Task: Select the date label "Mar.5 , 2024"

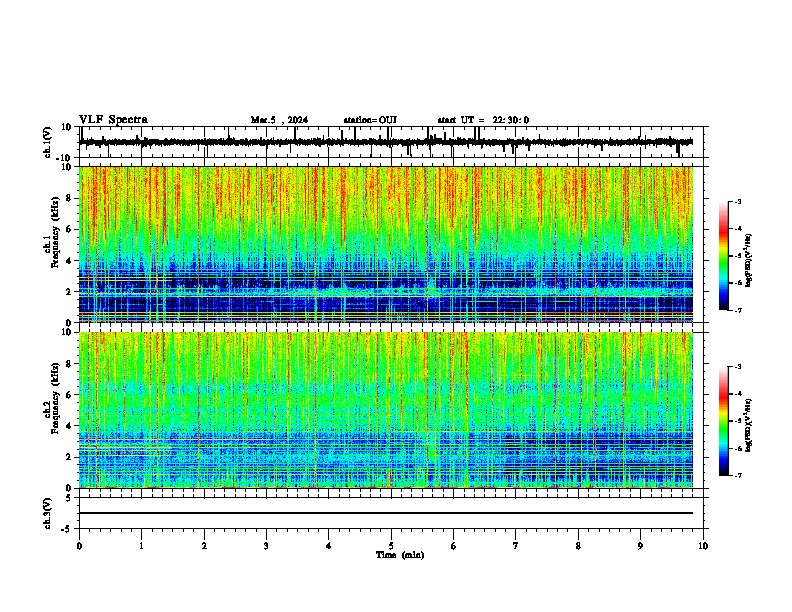Action: tap(279, 120)
